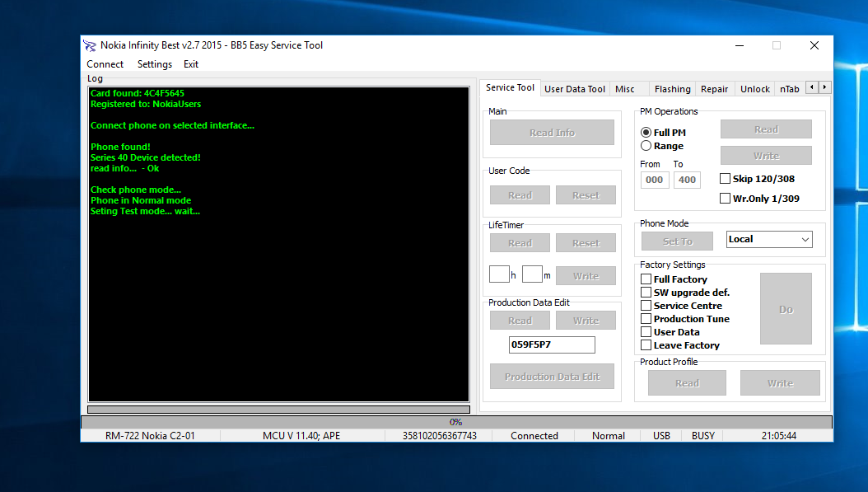The height and width of the screenshot is (492, 868).
Task: Click the 21:05:44 clock in status bar
Action: (778, 435)
